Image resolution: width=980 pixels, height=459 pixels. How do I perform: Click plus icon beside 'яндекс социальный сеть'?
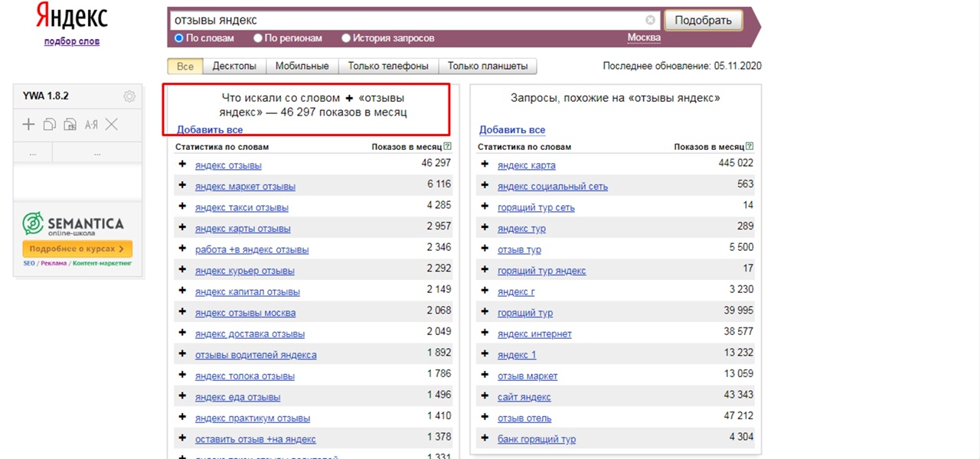point(485,186)
